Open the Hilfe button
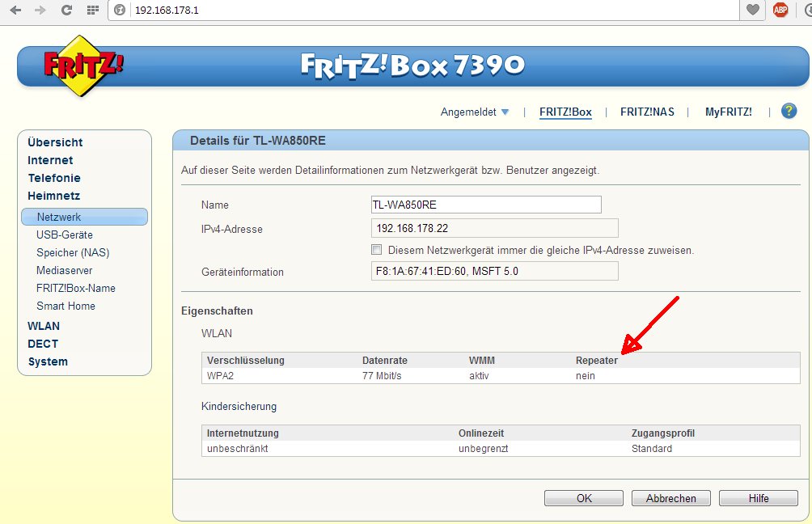The height and width of the screenshot is (524, 812). 758,498
